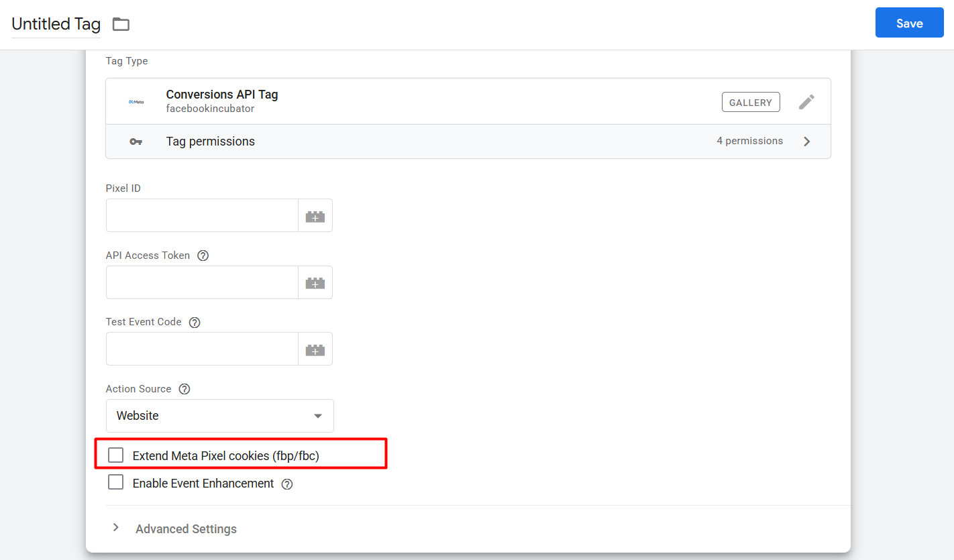Select the Test Event Code input box
The image size is (954, 560).
coord(202,349)
